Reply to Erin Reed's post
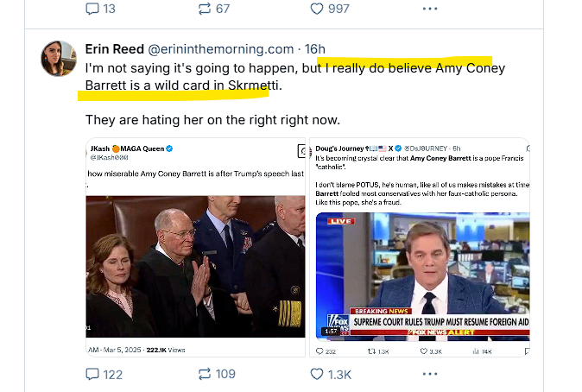 (x=92, y=375)
